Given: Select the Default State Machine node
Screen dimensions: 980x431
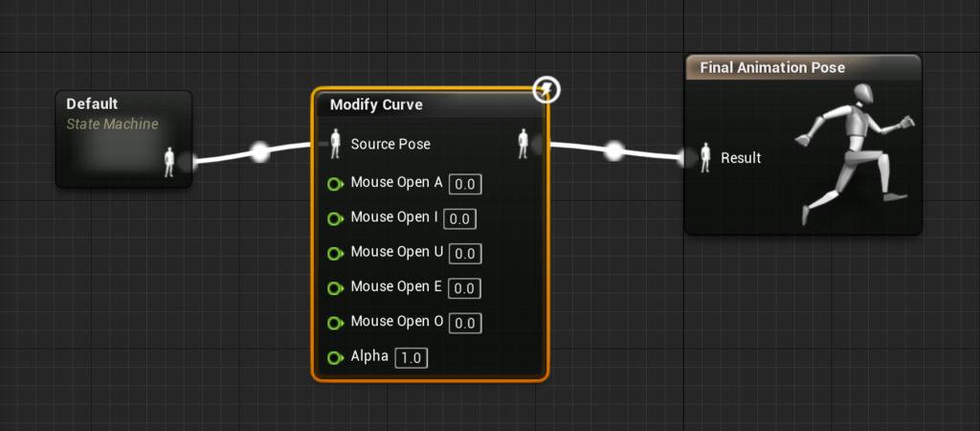Looking at the screenshot, I should coord(123,139).
